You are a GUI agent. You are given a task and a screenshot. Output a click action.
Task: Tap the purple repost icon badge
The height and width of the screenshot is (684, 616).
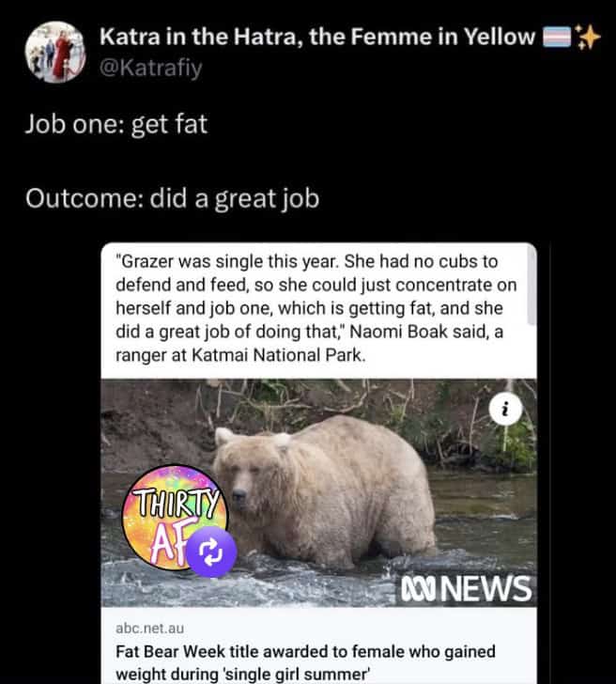(x=211, y=552)
